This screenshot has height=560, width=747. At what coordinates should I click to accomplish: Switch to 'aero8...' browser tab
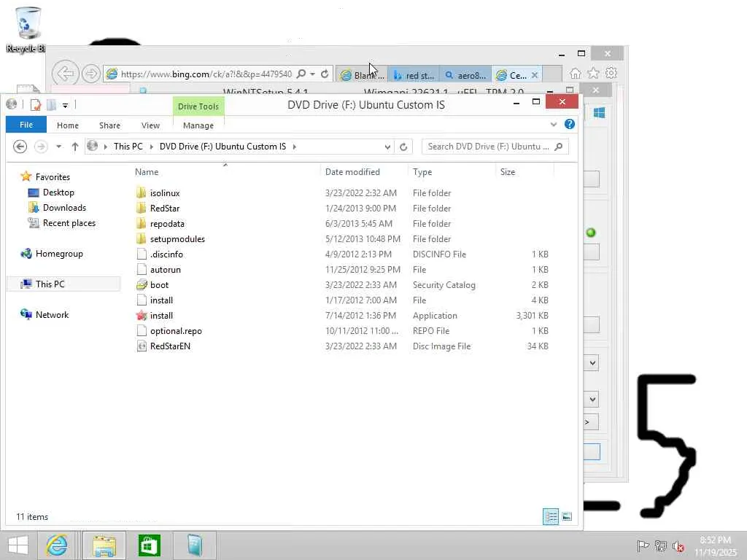[x=465, y=75]
